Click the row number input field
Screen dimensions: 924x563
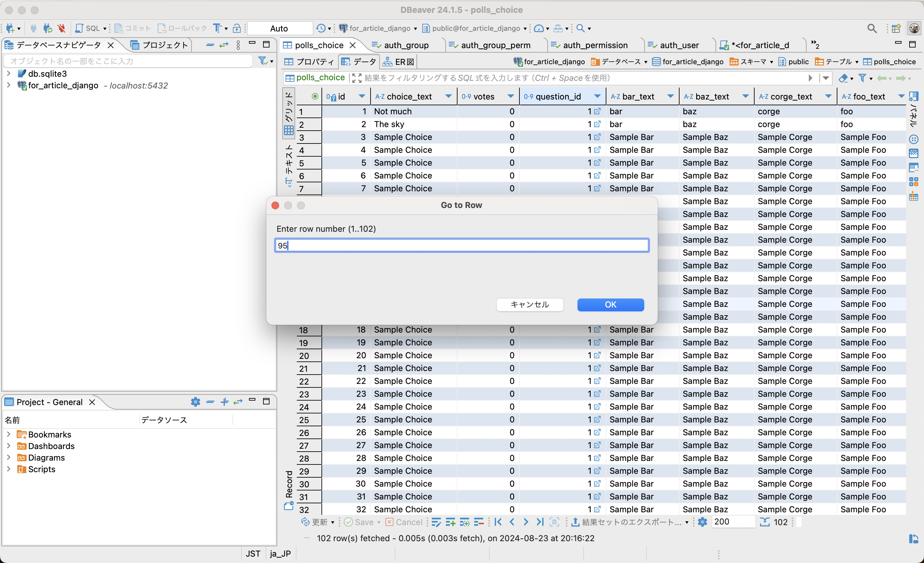pos(461,245)
